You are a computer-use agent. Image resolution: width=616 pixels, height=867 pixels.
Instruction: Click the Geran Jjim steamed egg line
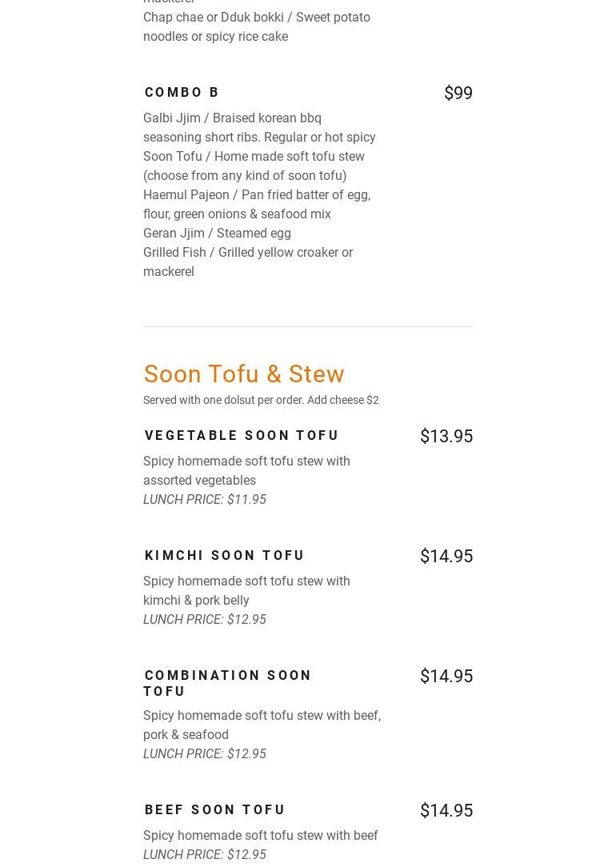point(217,233)
